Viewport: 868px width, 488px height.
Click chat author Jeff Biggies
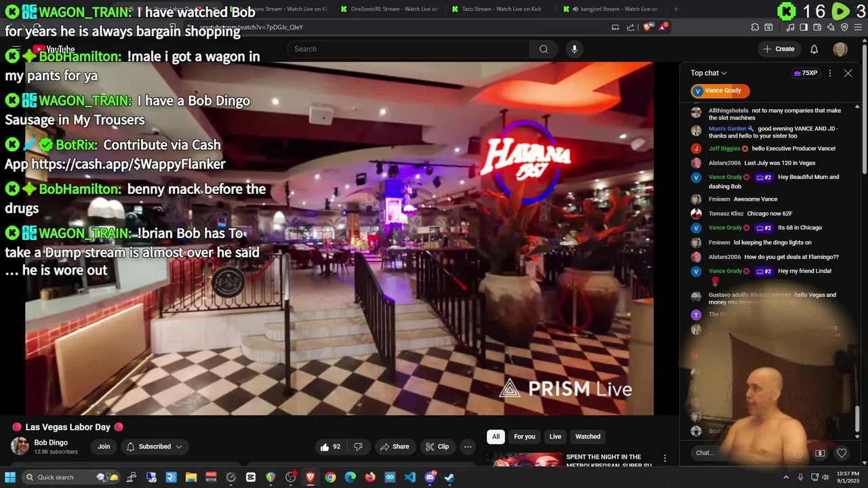click(x=724, y=148)
